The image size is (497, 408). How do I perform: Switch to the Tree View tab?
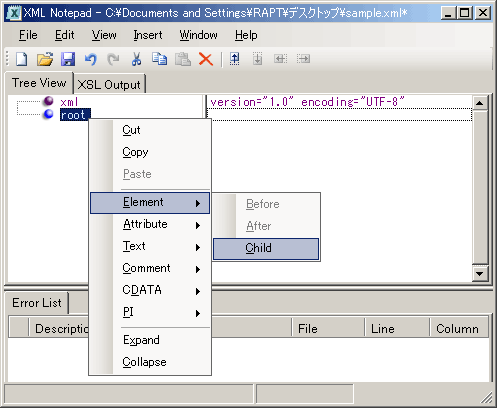[x=39, y=83]
